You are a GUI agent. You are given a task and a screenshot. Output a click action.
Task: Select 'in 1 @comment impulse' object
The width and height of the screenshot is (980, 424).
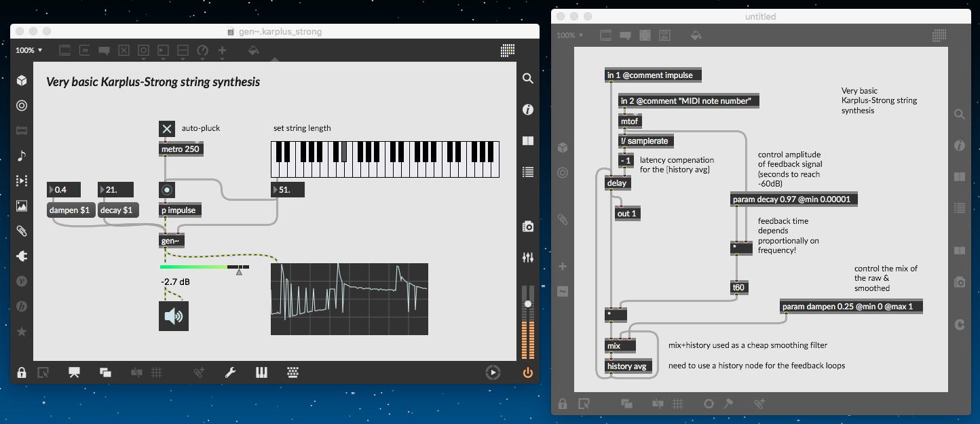pyautogui.click(x=653, y=75)
